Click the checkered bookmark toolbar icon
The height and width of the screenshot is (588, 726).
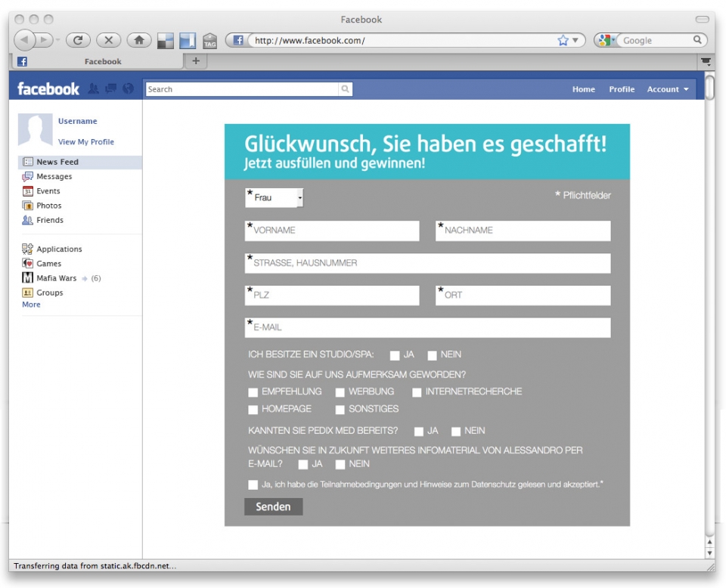166,41
